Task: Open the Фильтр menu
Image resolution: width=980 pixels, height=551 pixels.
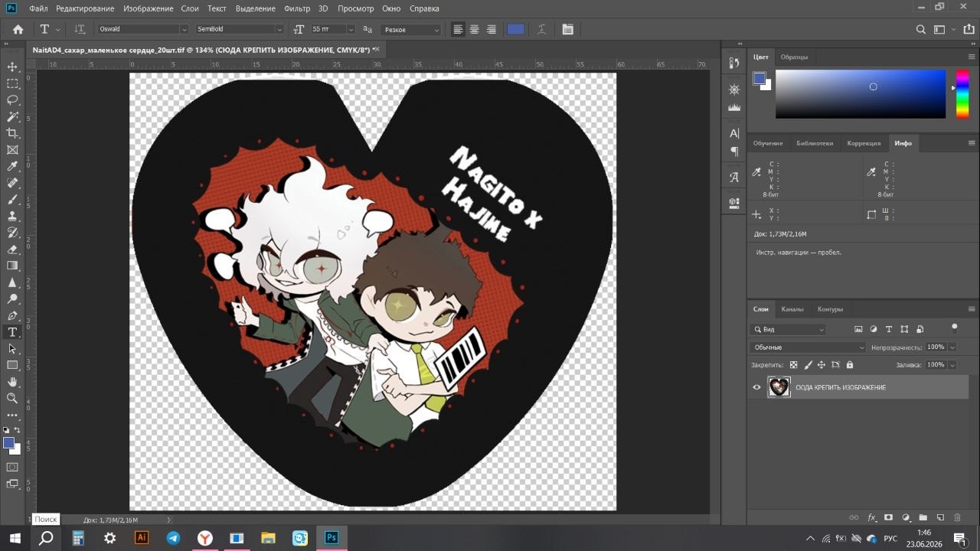Action: point(297,8)
